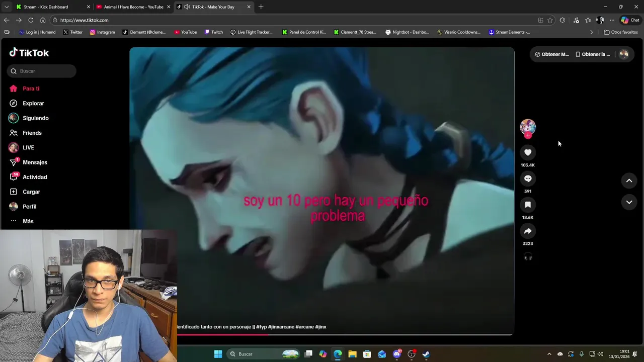Select the TikTok - Make Your Day tab
The width and height of the screenshot is (644, 362).
(214, 7)
